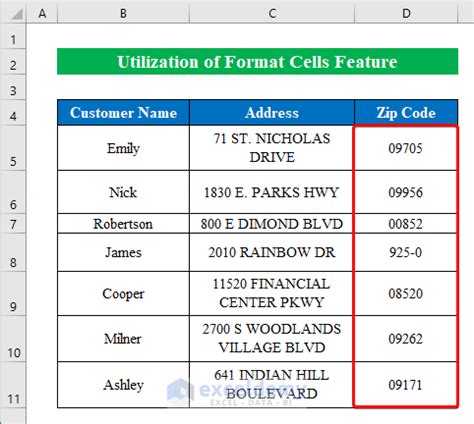
Task: Select the address 11520 FINANCIAL CENTER PKWY
Action: [x=272, y=294]
